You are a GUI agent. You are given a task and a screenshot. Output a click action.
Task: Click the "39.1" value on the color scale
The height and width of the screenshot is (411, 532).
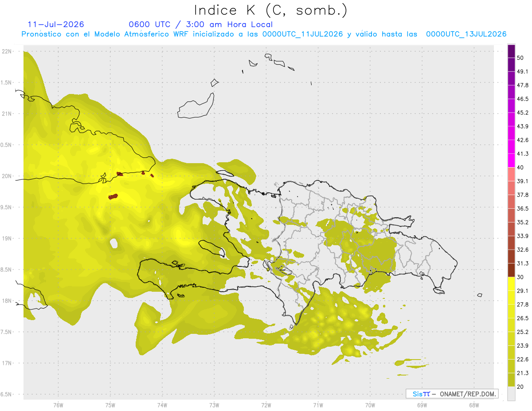pos(523,181)
